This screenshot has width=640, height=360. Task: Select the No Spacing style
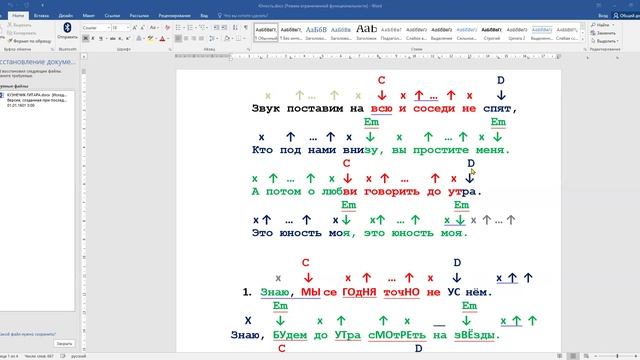[x=291, y=32]
